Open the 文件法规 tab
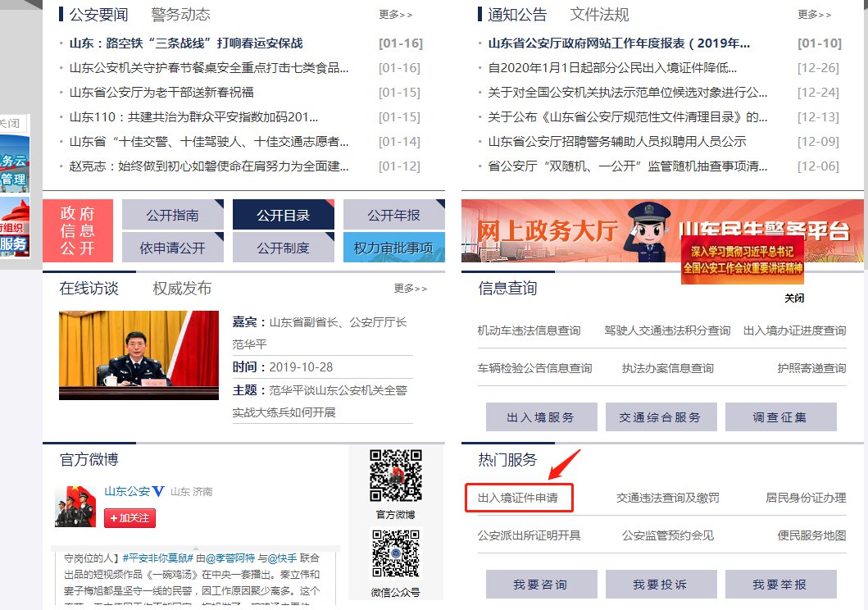Image resolution: width=868 pixels, height=610 pixels. coord(599,15)
